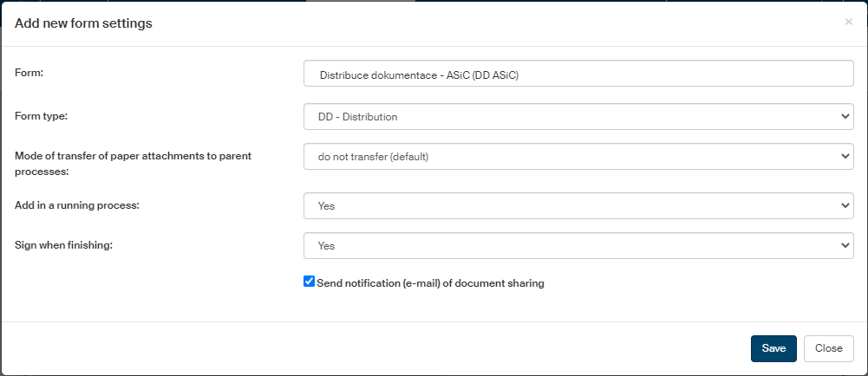
Task: Click the 'Form type:' label
Action: point(42,115)
